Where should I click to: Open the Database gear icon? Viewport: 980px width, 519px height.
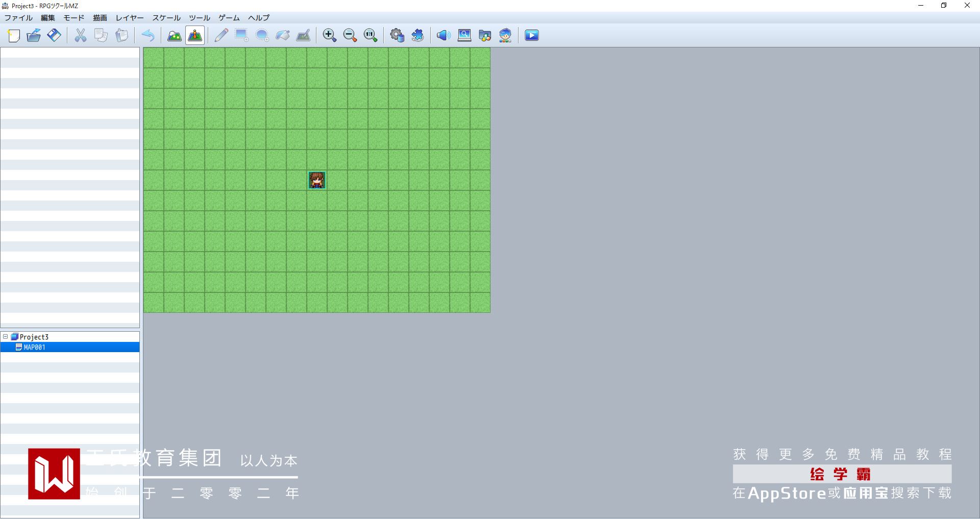coord(397,35)
